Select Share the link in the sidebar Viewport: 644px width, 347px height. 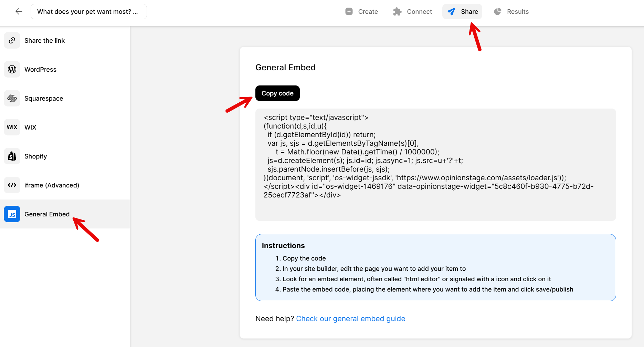pos(44,40)
